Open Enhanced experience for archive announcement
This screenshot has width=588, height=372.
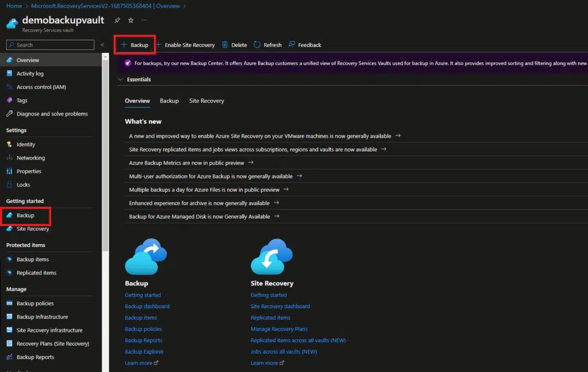click(x=204, y=203)
